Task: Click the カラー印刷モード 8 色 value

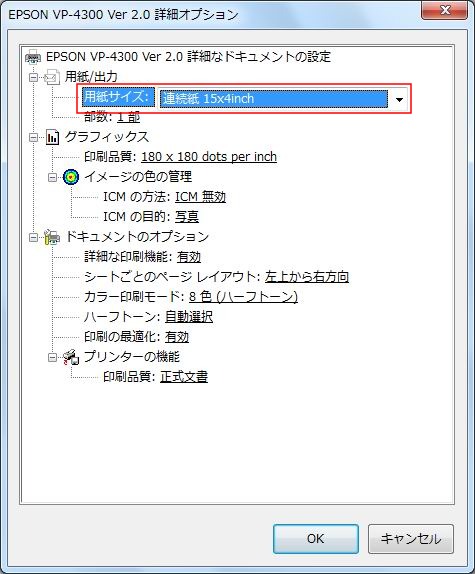Action: 243,297
